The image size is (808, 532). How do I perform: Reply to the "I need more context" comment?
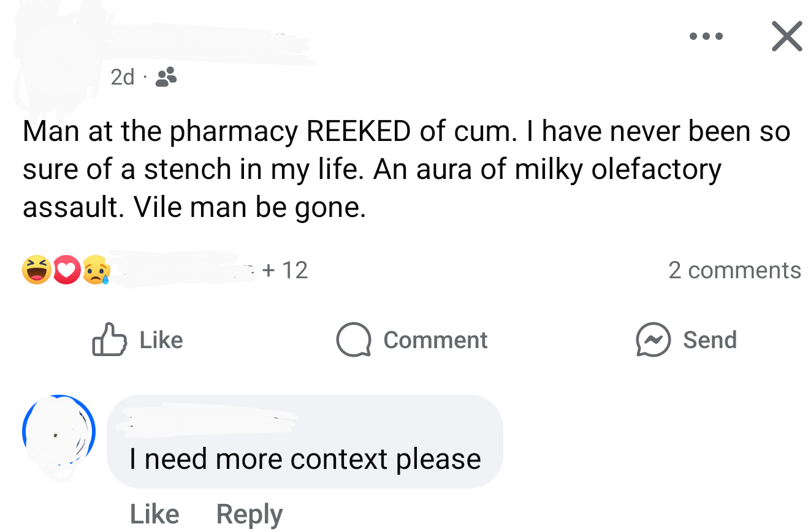coord(250,514)
